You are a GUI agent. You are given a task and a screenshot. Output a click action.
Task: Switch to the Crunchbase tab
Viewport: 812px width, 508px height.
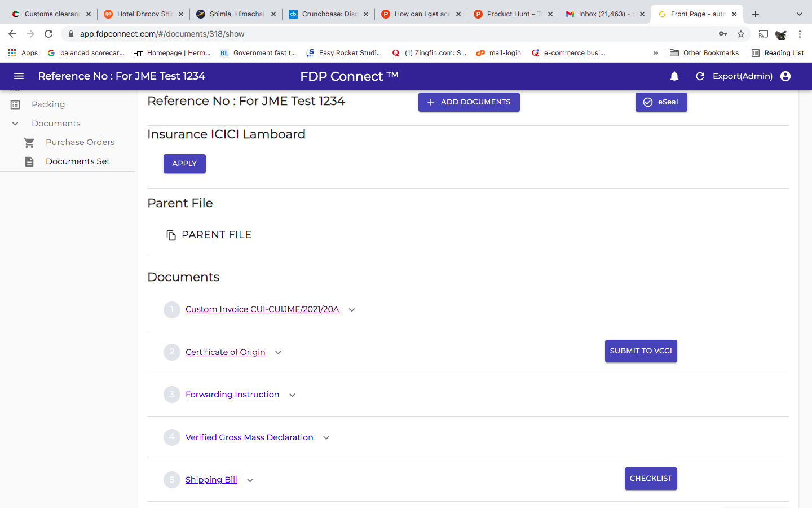(x=329, y=14)
